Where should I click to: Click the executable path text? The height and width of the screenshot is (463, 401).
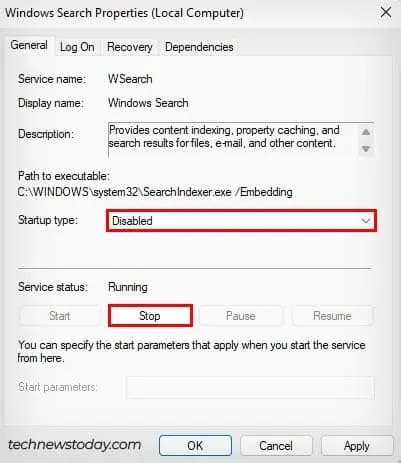(155, 192)
